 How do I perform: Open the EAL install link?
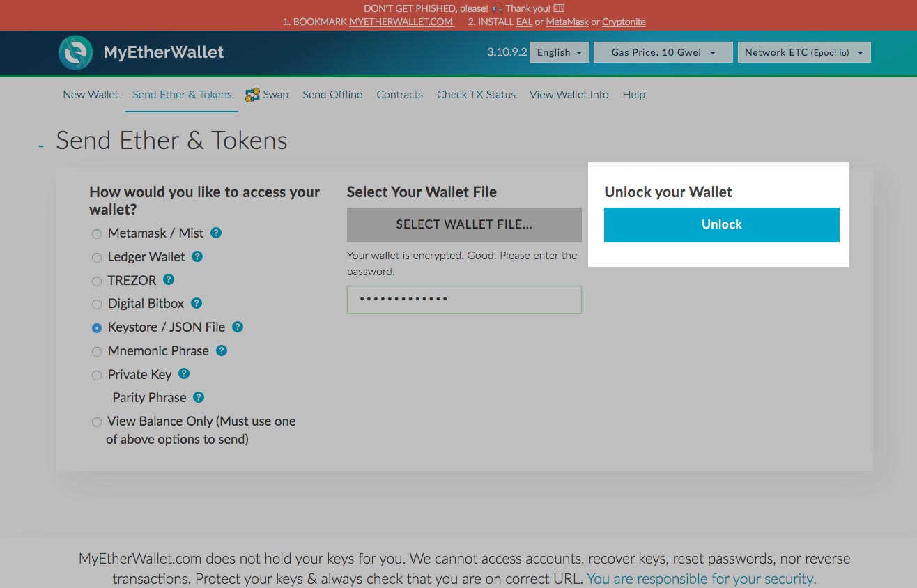pyautogui.click(x=524, y=22)
